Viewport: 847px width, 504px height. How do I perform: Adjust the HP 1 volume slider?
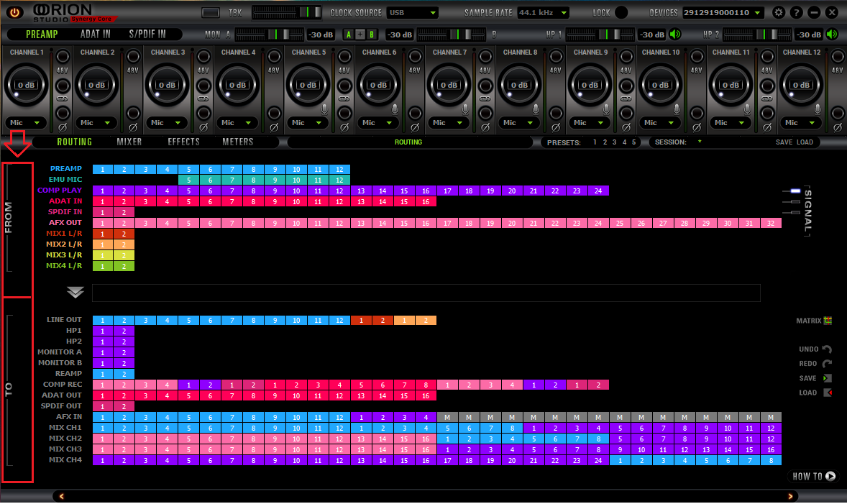coord(600,35)
